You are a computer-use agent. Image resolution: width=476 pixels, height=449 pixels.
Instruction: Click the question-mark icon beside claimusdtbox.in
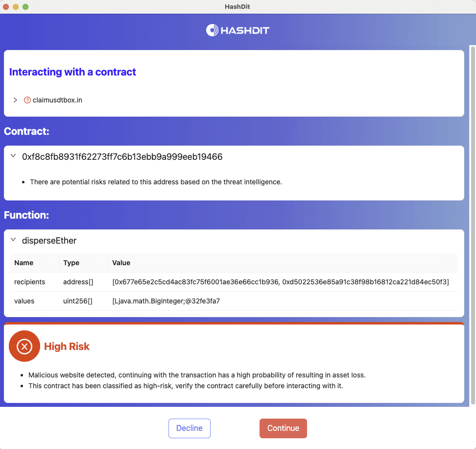click(27, 100)
